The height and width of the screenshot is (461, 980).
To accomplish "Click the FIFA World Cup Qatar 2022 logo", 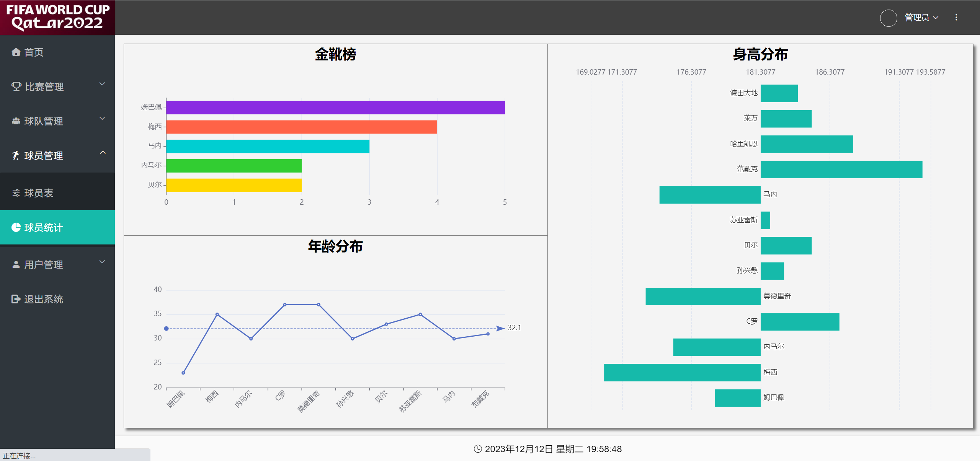I will [57, 17].
